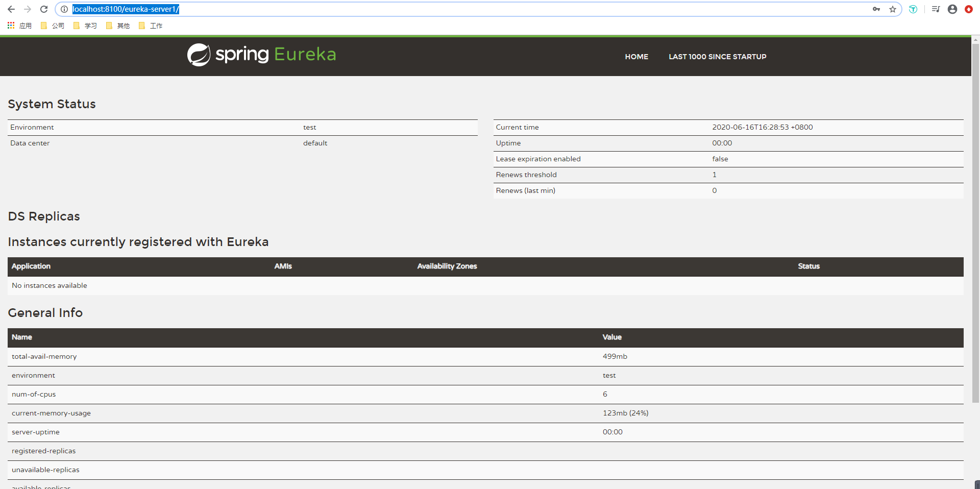Click the Lease expiration enabled row label
The width and height of the screenshot is (980, 489).
coord(538,159)
